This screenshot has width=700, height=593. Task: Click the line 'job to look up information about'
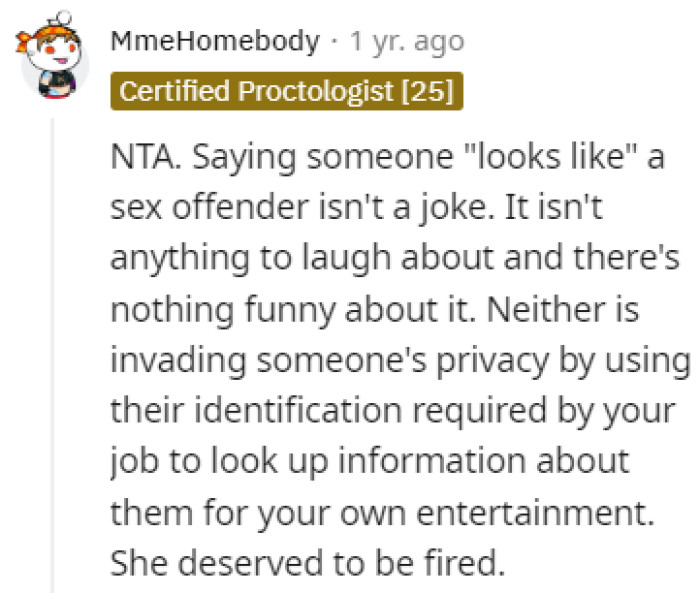[x=368, y=461]
